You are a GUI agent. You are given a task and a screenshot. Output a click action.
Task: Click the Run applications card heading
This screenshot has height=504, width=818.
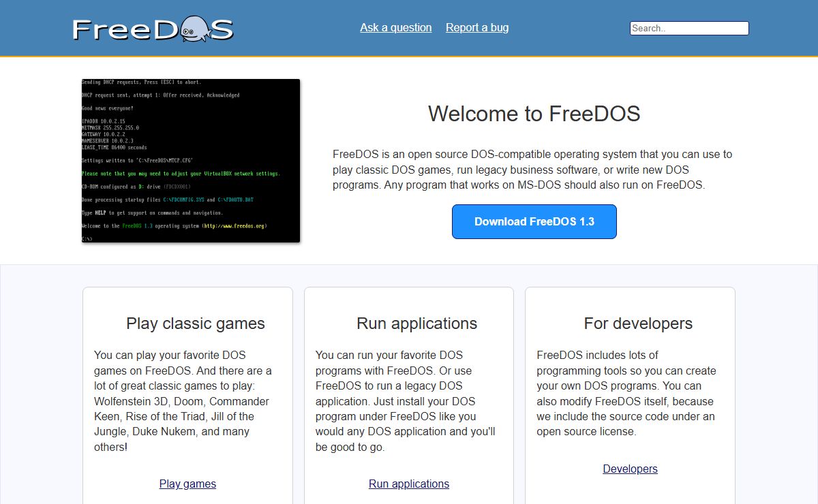coord(417,324)
